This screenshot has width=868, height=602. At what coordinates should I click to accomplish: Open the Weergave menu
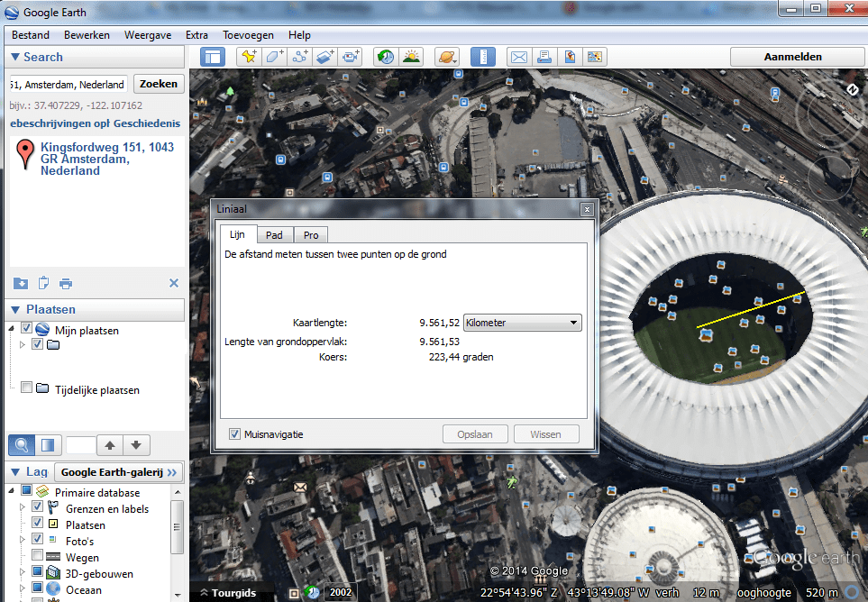pos(148,35)
